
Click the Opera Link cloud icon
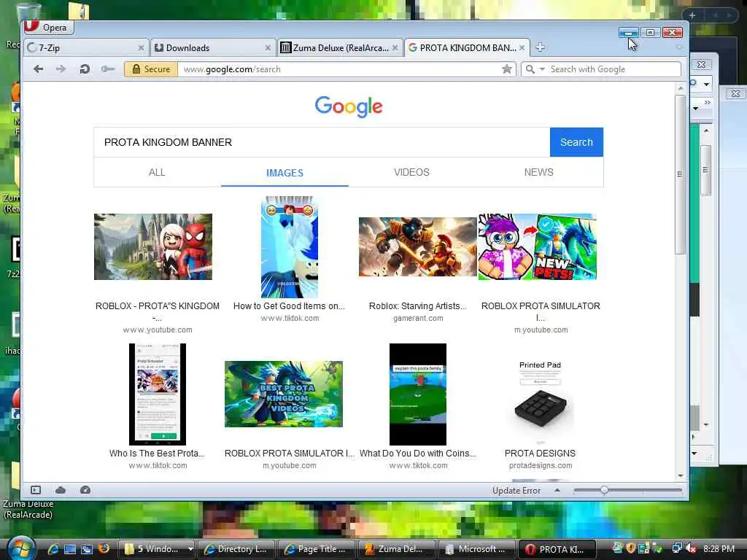point(61,490)
